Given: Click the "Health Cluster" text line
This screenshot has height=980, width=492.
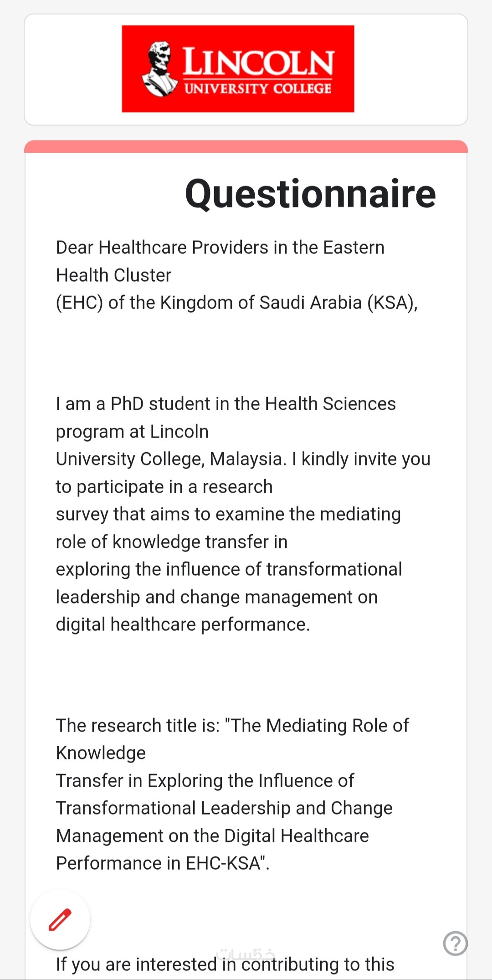Looking at the screenshot, I should 113,275.
